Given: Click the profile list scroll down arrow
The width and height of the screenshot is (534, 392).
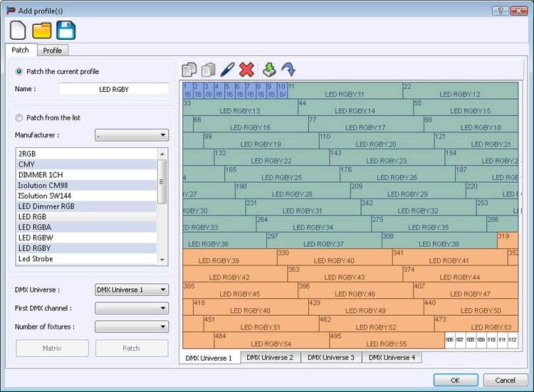Looking at the screenshot, I should click(162, 260).
